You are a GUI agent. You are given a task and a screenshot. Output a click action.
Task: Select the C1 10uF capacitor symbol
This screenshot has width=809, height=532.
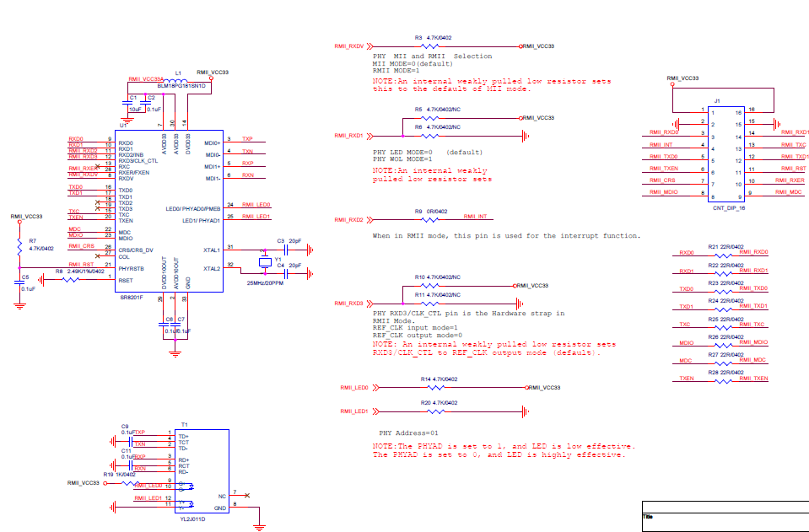(127, 104)
